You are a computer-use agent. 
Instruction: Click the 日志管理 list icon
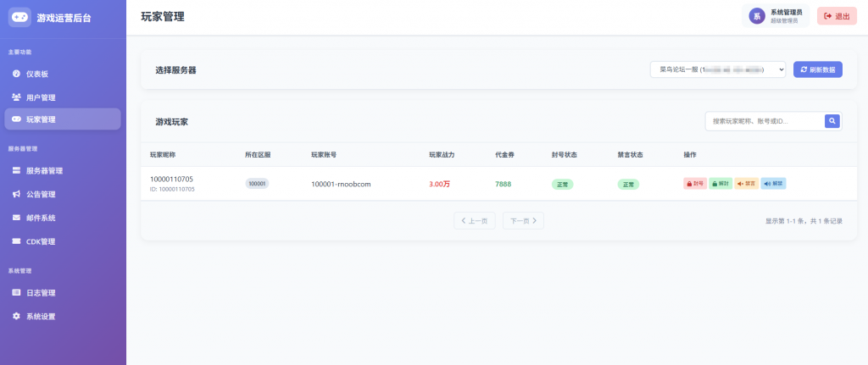point(16,293)
